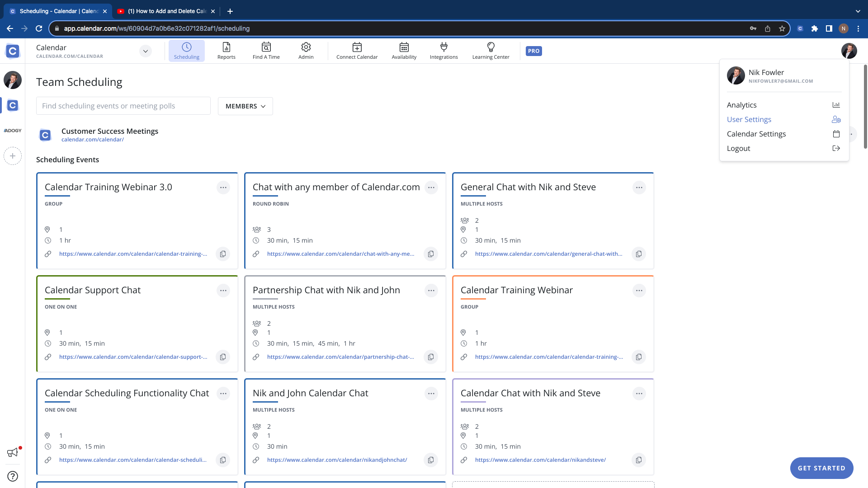Copy the nikandsteve link

click(639, 460)
